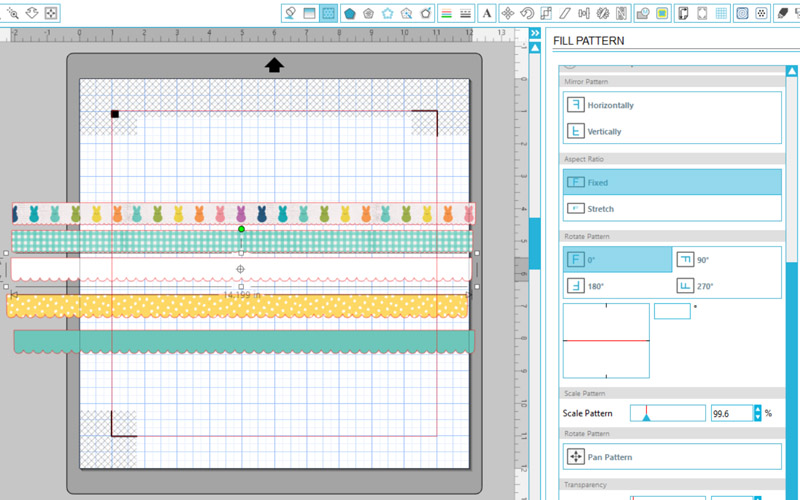Image resolution: width=800 pixels, height=500 pixels.
Task: Open the Fill Gradient panel icon
Action: (309, 13)
